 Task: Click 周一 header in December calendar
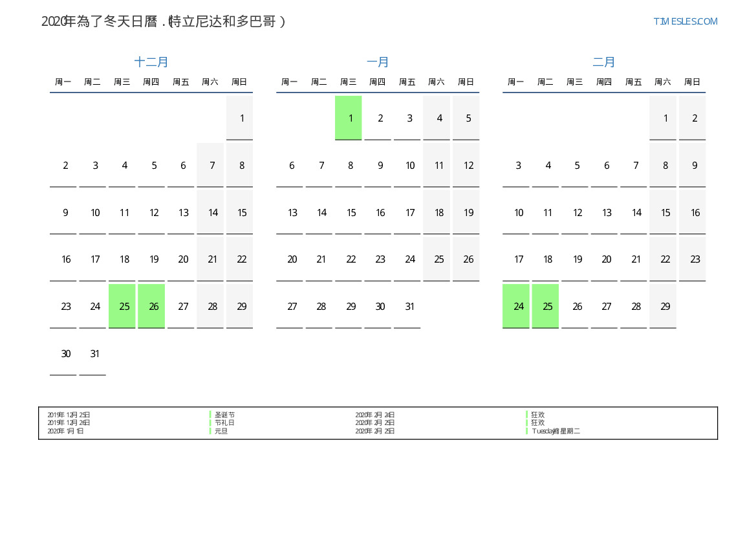tap(63, 82)
